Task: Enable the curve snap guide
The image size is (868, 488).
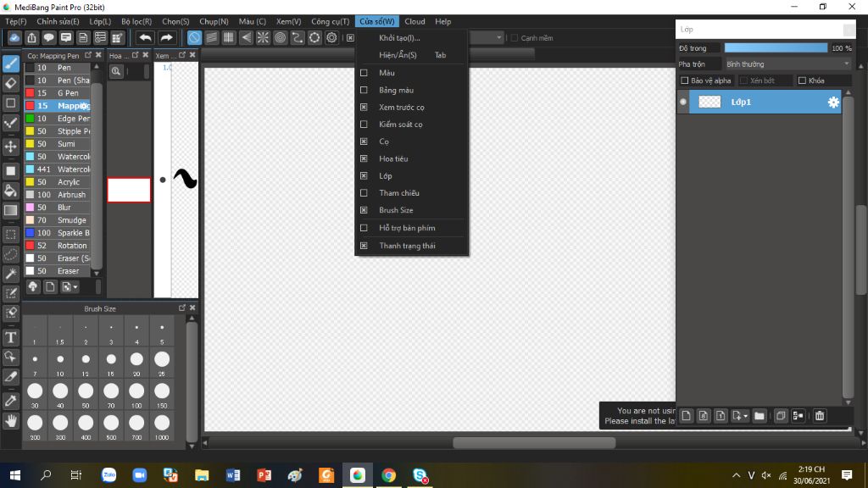Action: point(298,37)
